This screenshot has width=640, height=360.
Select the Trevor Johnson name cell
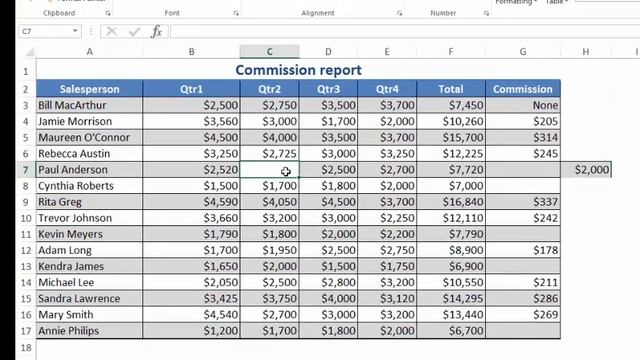click(89, 218)
